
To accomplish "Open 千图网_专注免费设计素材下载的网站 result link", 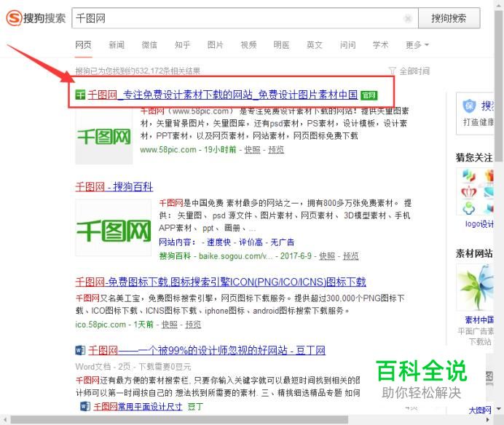I will coord(222,95).
